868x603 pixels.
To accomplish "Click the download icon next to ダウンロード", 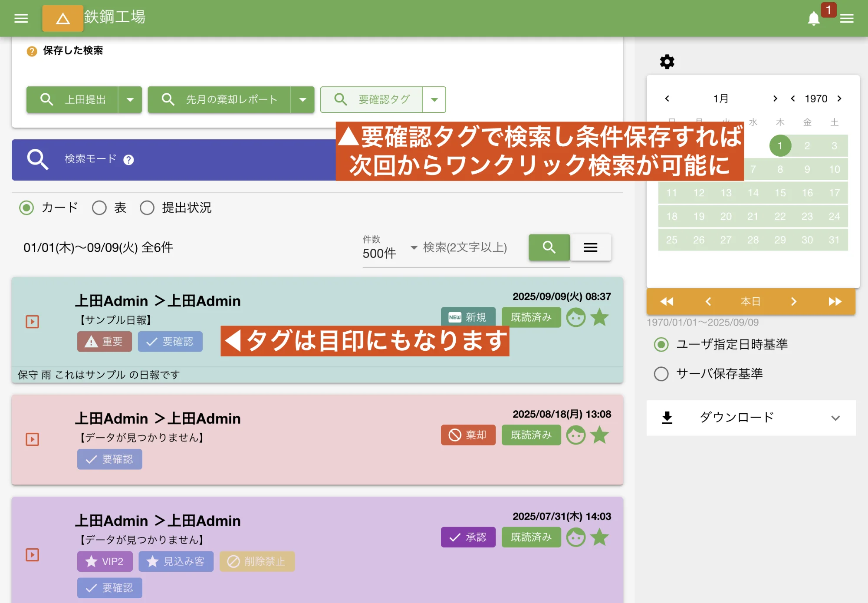I will coord(667,418).
